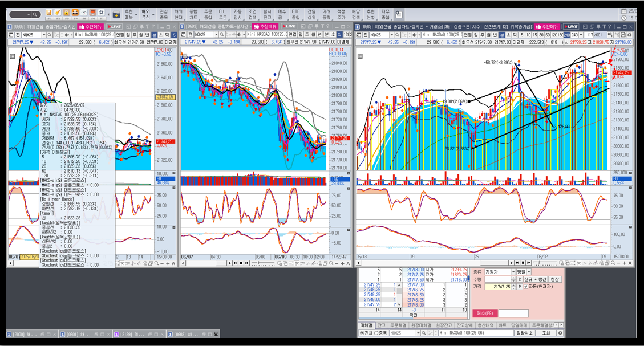Click the 일괄취소 button
Screen dimensions: 644x346
tap(524, 333)
